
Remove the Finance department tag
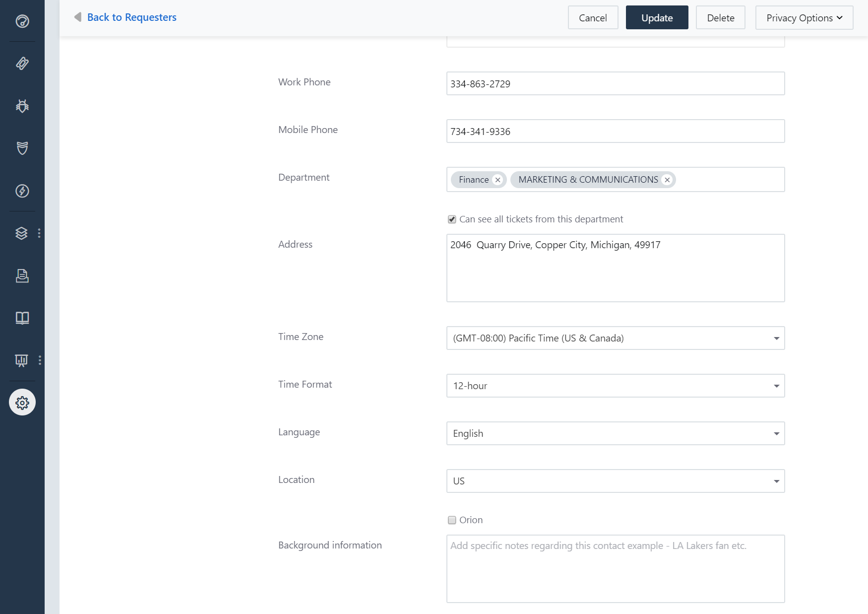497,180
